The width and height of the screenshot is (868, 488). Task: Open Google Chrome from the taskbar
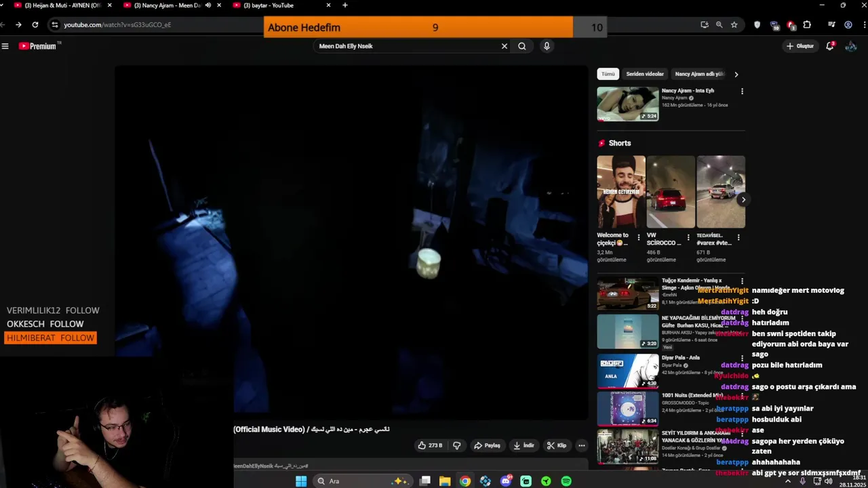click(x=465, y=481)
